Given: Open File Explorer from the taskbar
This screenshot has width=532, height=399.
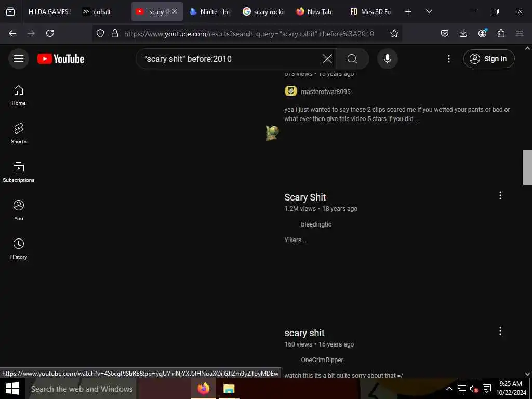Looking at the screenshot, I should pos(229,389).
